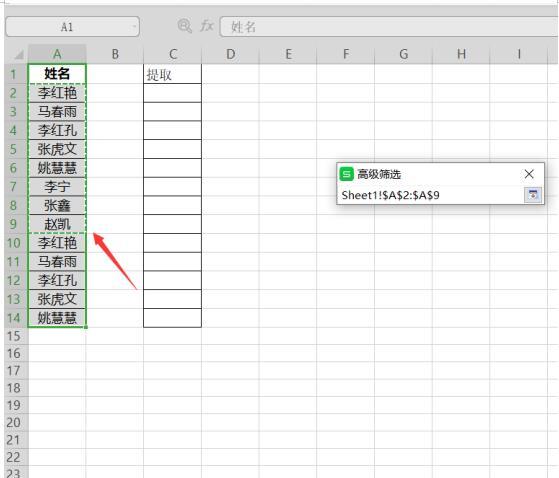Select the cell containing 张鑫

click(x=57, y=205)
